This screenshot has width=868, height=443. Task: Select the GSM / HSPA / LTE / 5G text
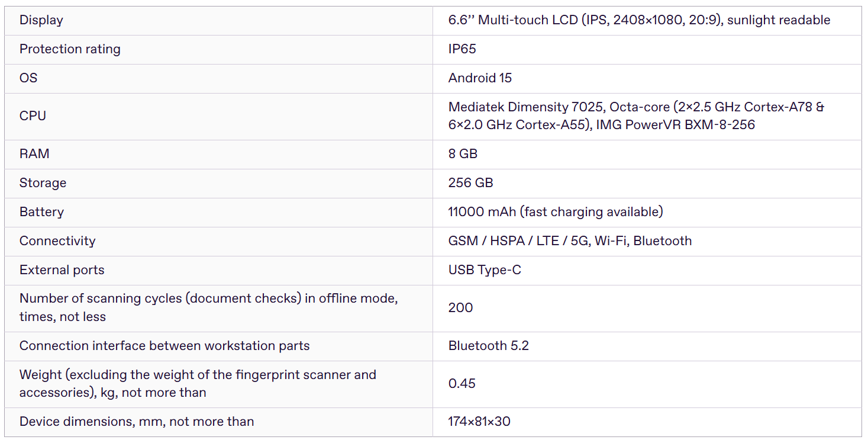coord(518,241)
